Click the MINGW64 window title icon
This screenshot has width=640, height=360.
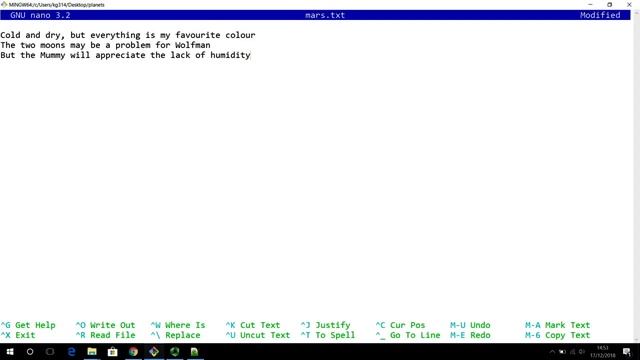[x=4, y=4]
